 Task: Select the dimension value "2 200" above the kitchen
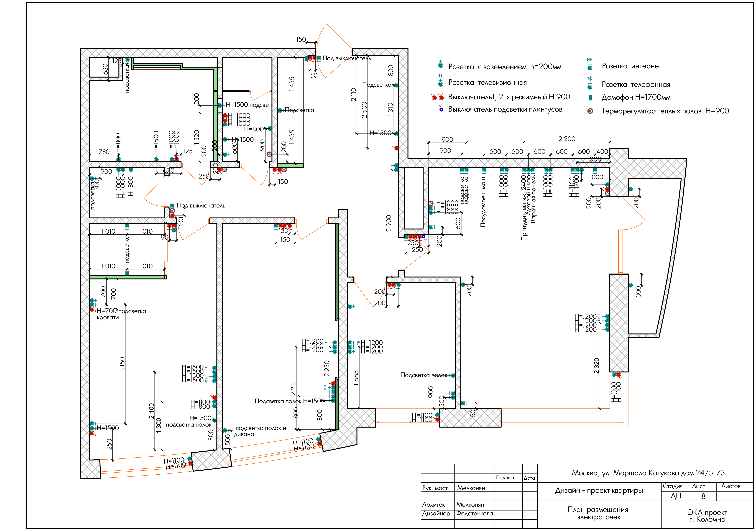click(567, 139)
